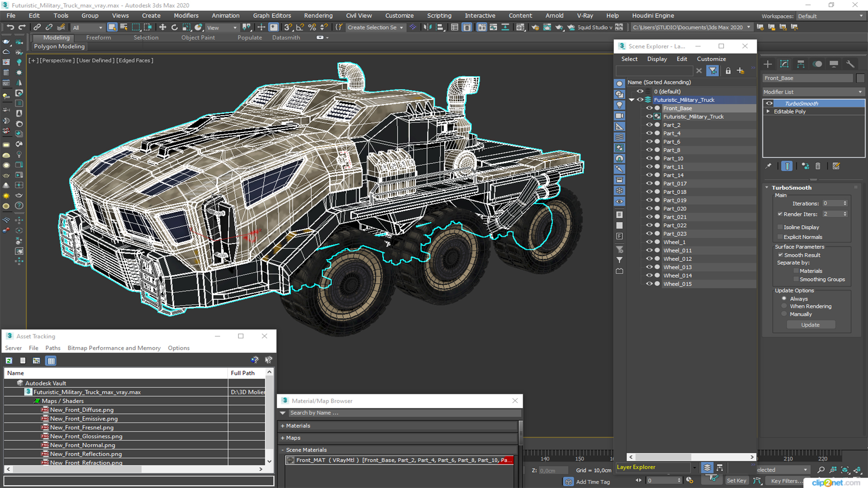This screenshot has height=488, width=868.
Task: Open the selection filter All dropdown
Action: 88,28
